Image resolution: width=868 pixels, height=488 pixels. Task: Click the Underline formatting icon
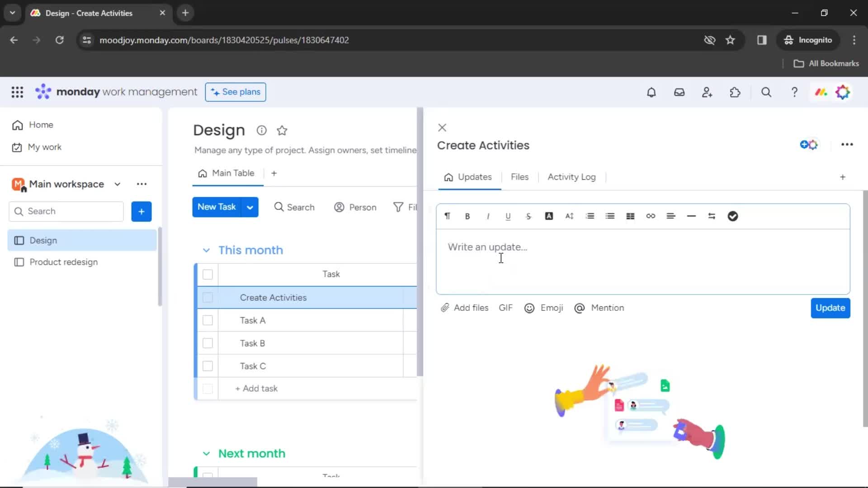click(x=508, y=216)
